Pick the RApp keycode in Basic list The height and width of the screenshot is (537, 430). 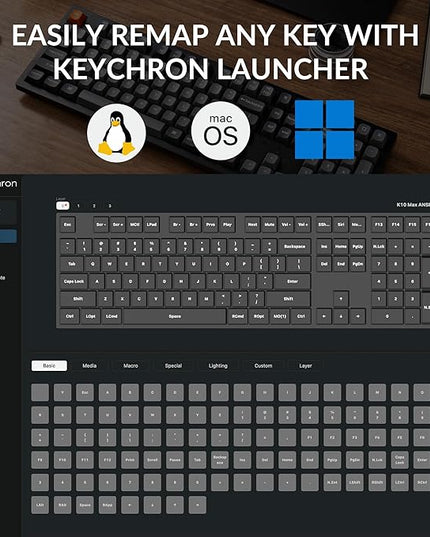[108, 505]
